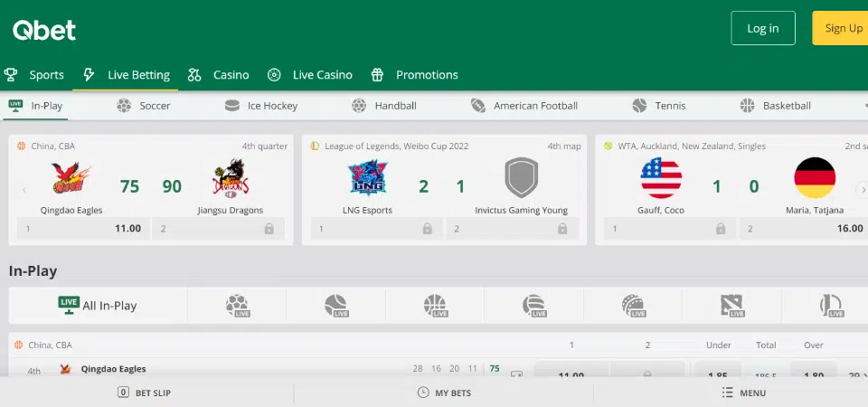Go to Live Casino
This screenshot has width=868, height=407.
322,75
